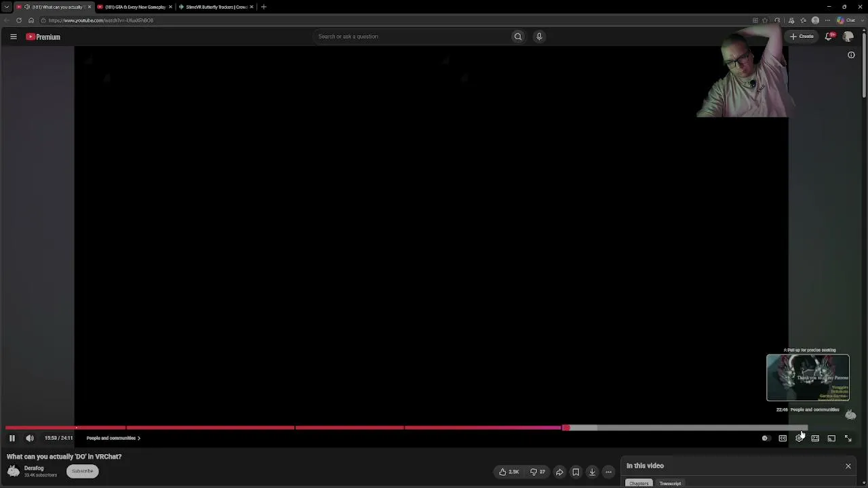Click the video title text
Viewport: 868px width, 488px height.
pos(64,457)
